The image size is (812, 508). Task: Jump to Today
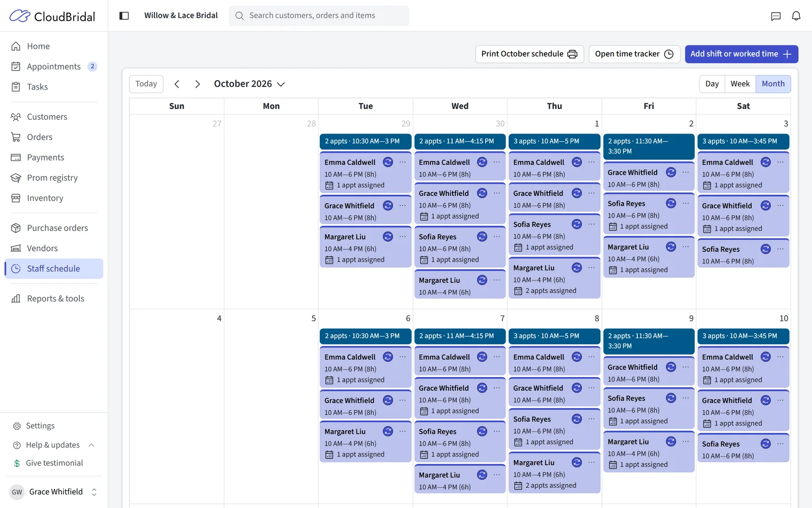tap(146, 84)
